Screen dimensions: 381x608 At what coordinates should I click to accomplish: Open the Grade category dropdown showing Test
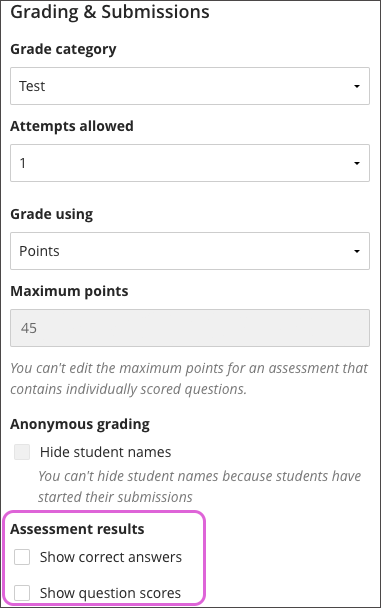190,86
